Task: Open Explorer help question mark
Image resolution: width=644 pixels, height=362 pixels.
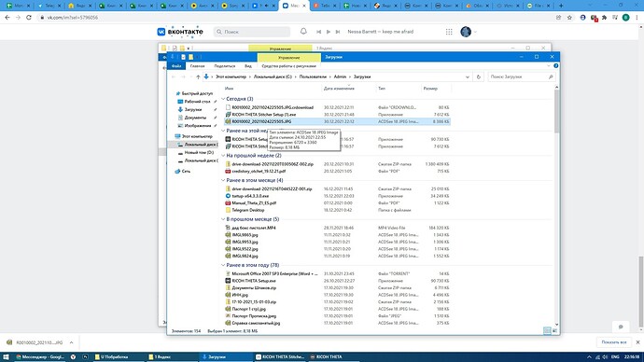Action: (x=555, y=65)
